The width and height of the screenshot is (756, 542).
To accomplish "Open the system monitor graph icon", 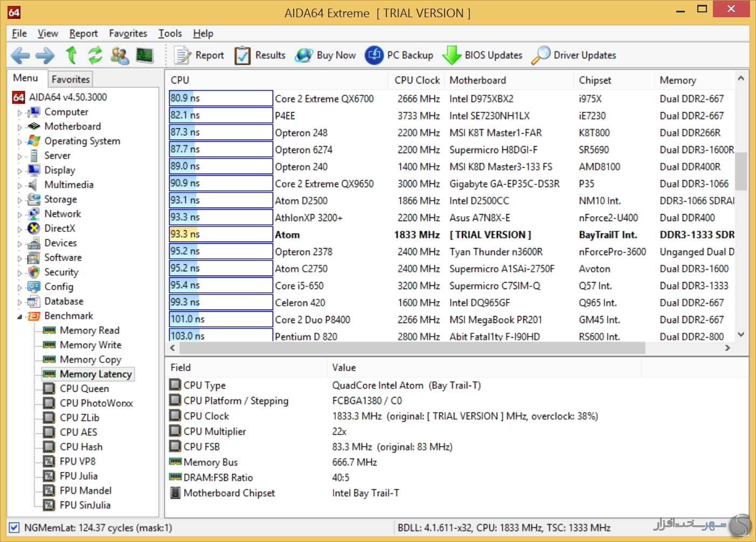I will [144, 55].
